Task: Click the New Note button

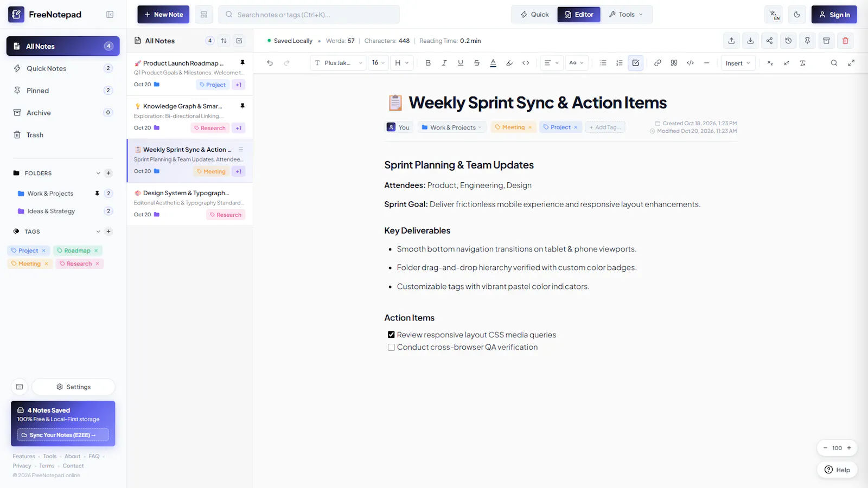Action: click(x=163, y=15)
